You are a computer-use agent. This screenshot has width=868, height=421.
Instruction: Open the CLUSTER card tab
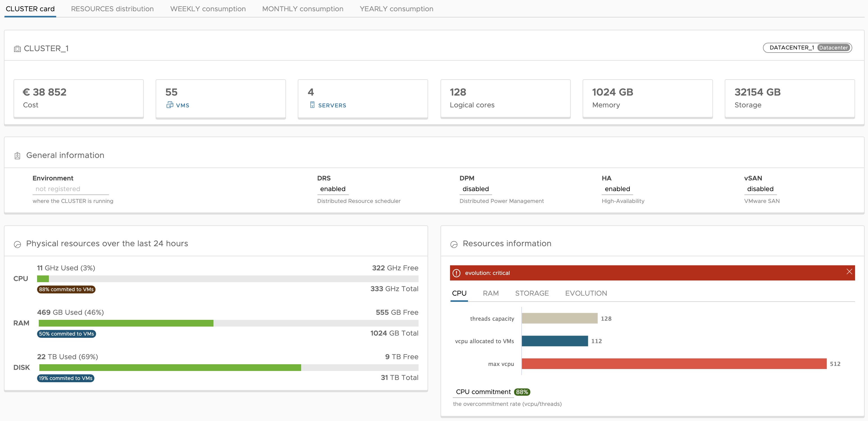click(30, 9)
